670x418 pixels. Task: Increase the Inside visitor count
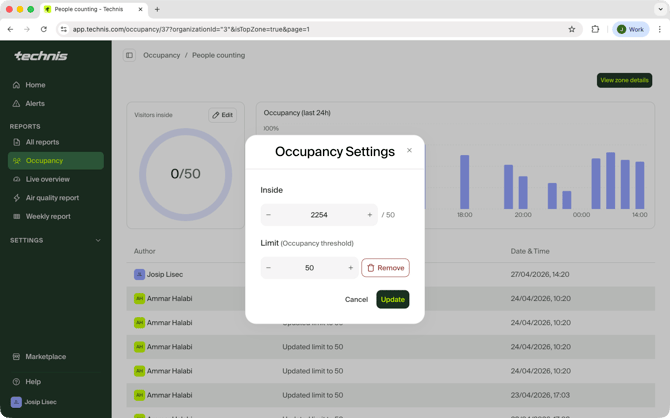click(370, 215)
